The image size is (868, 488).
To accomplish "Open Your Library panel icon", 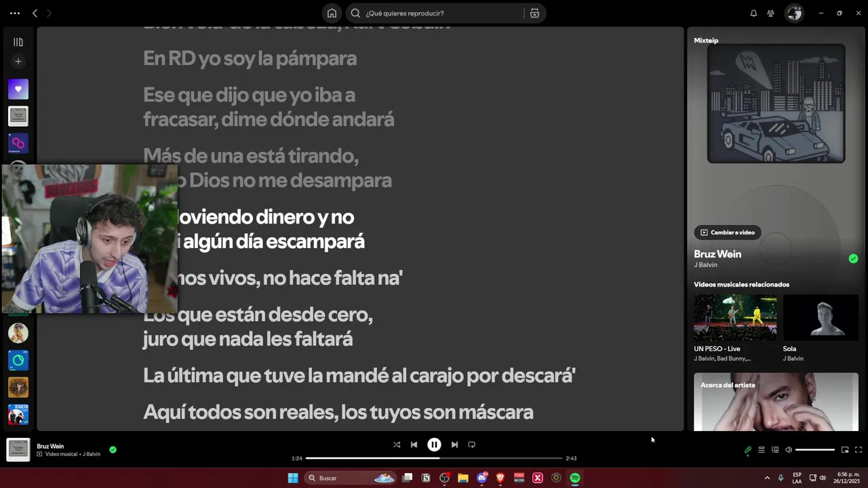I will coord(18,42).
